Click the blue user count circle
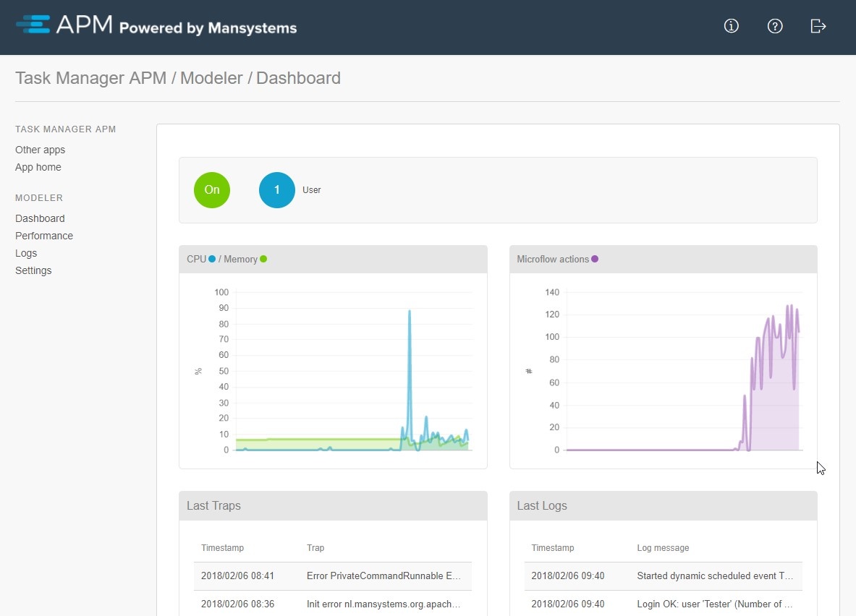The image size is (856, 616). [277, 190]
